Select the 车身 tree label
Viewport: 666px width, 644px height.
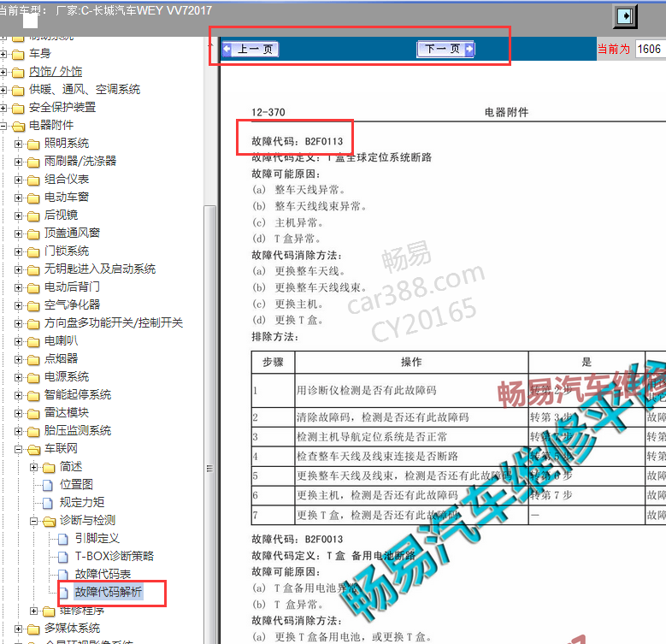(x=39, y=54)
